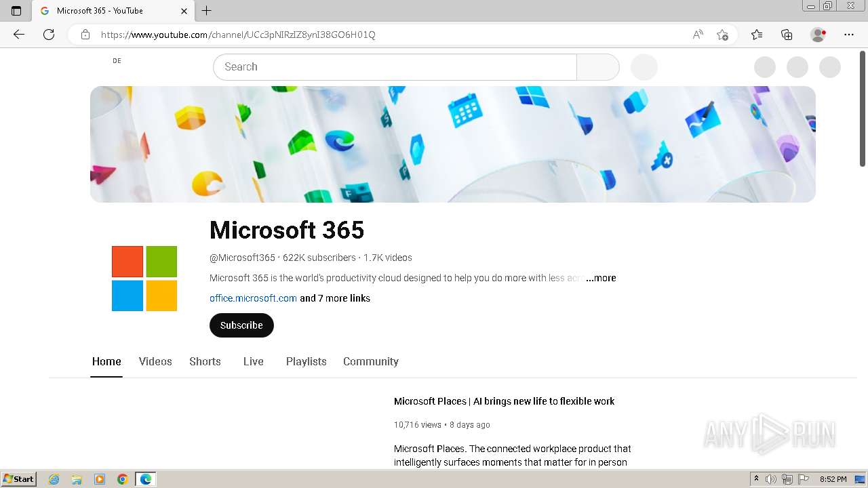Open video 'Microsoft Places | AI brings new life'

[x=504, y=401]
